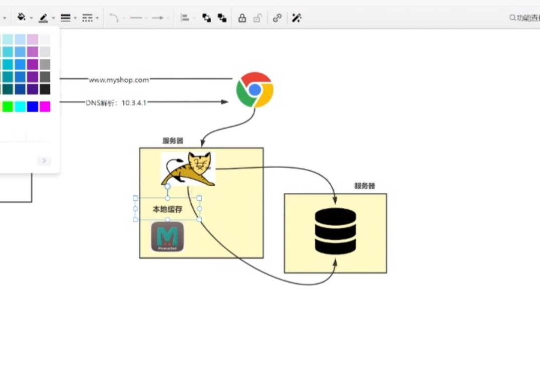Click the 功能查找 search box
The image size is (540, 392).
coord(524,18)
